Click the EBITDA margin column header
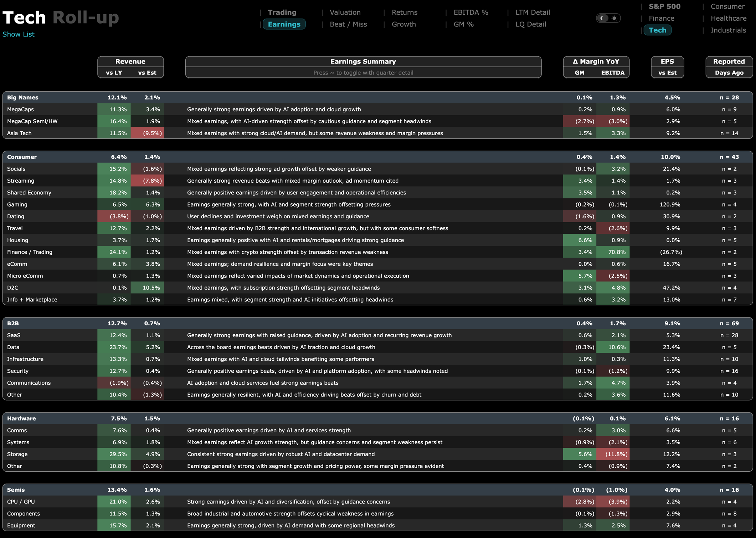 [x=612, y=73]
